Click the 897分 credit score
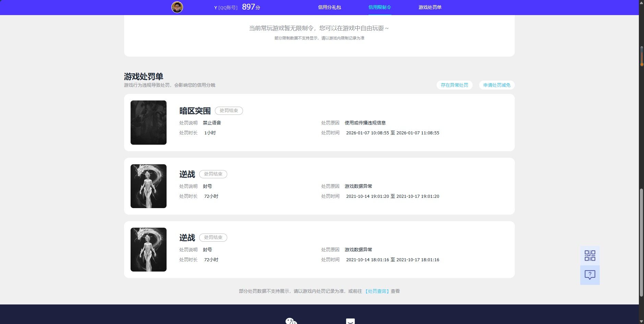The image size is (644, 324). (251, 7)
